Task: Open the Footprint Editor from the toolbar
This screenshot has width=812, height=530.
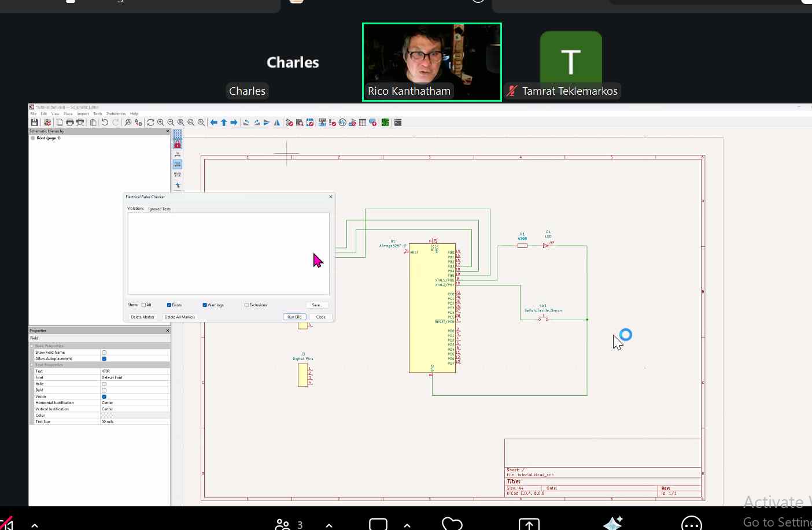Action: point(310,123)
